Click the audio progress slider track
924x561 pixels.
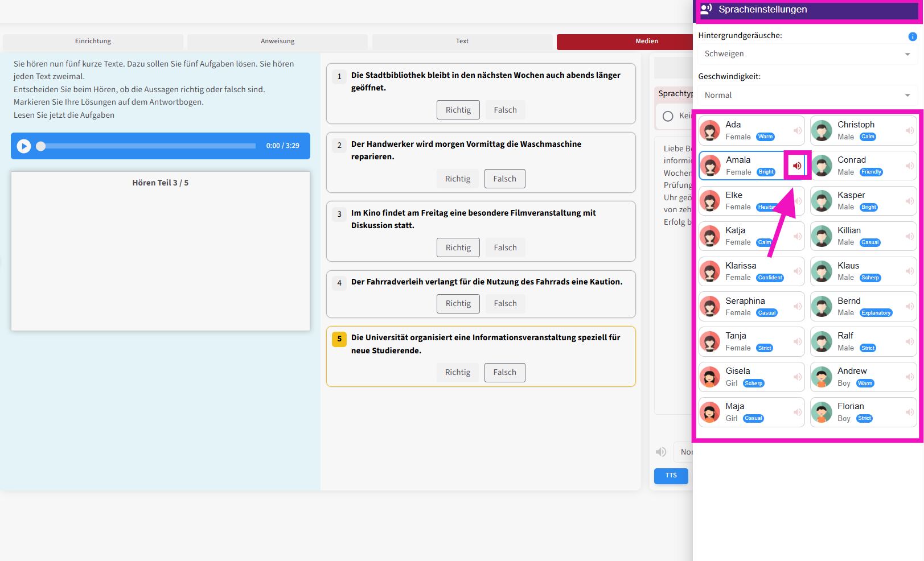pyautogui.click(x=148, y=146)
